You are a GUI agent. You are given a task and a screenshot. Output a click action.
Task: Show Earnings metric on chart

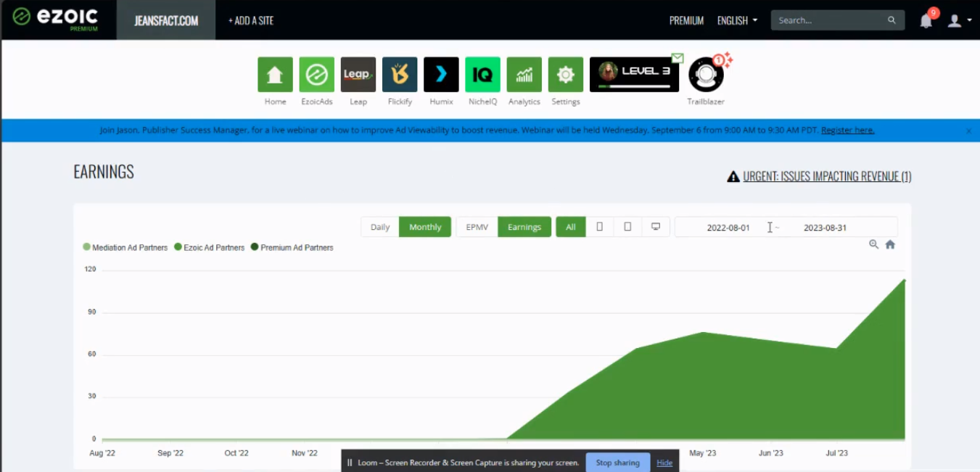(524, 227)
